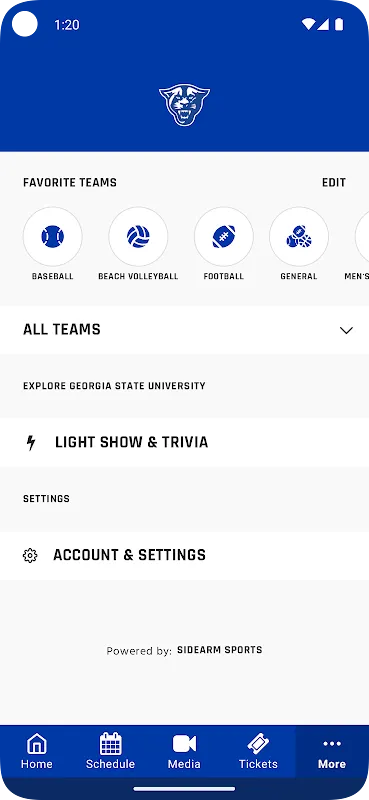Tap the partially visible Men's team icon
The image size is (369, 800).
pos(362,237)
